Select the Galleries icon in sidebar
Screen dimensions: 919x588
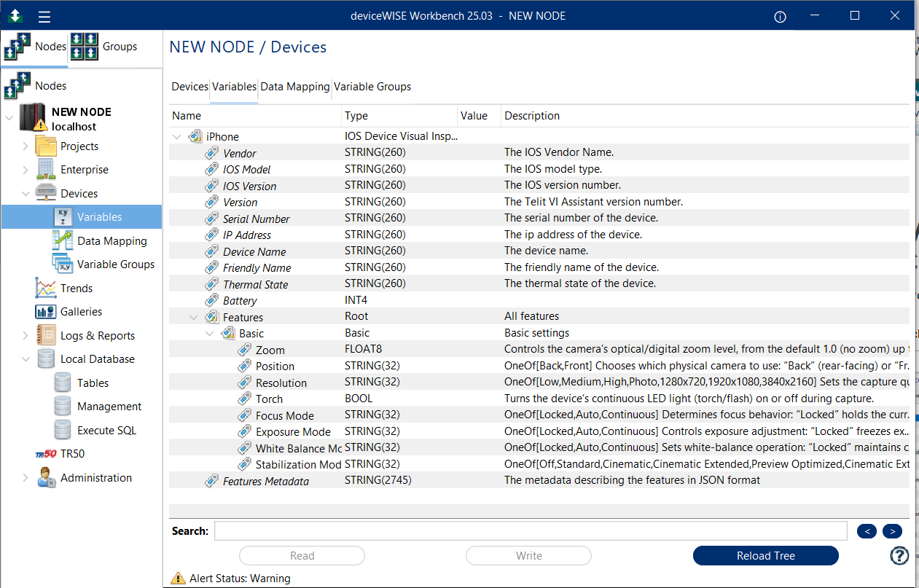46,312
